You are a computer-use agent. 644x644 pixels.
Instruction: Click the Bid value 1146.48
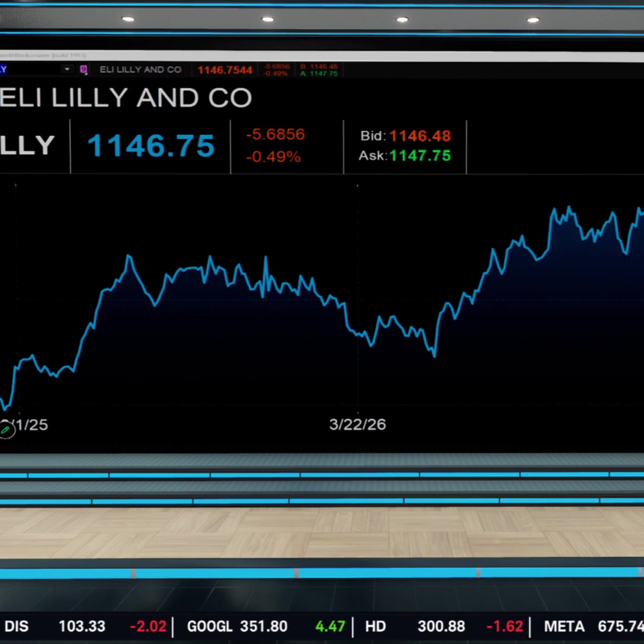(x=420, y=136)
